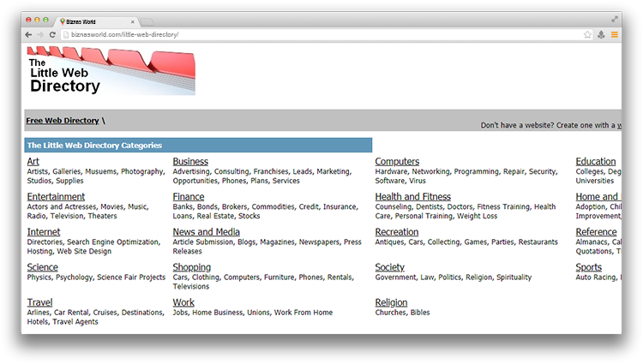The image size is (643, 364).
Task: Select the News and Media category
Action: pos(206,232)
